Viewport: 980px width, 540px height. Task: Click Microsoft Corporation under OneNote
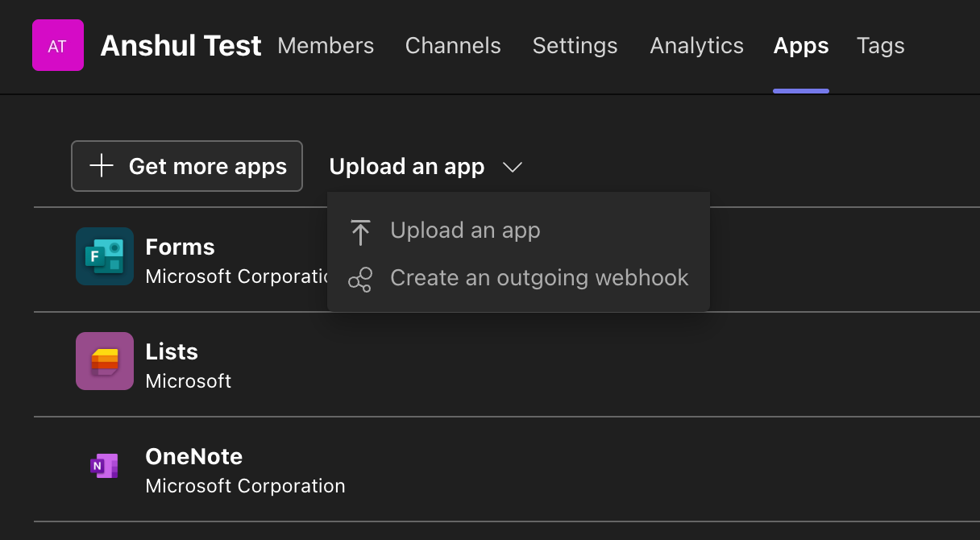pyautogui.click(x=245, y=486)
